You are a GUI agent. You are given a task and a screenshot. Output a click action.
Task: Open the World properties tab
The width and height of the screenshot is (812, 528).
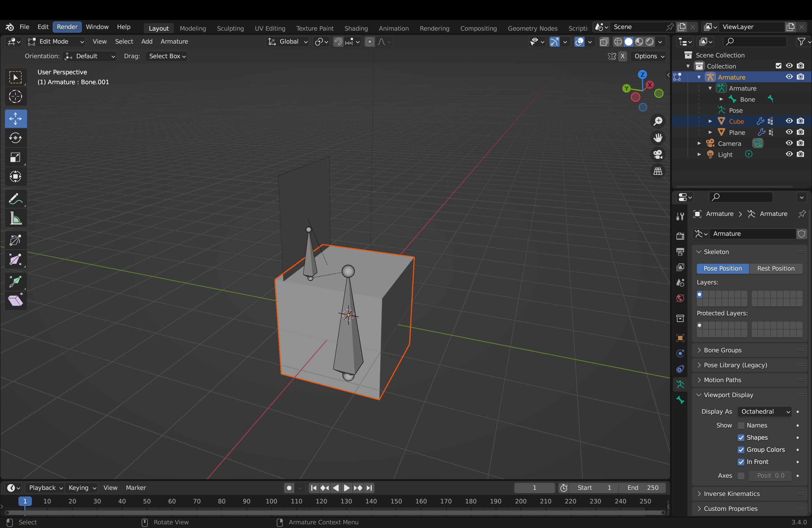point(680,299)
